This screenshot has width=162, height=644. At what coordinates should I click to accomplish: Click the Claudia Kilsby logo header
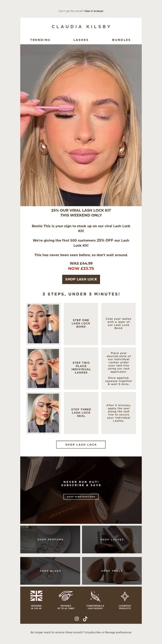click(81, 27)
